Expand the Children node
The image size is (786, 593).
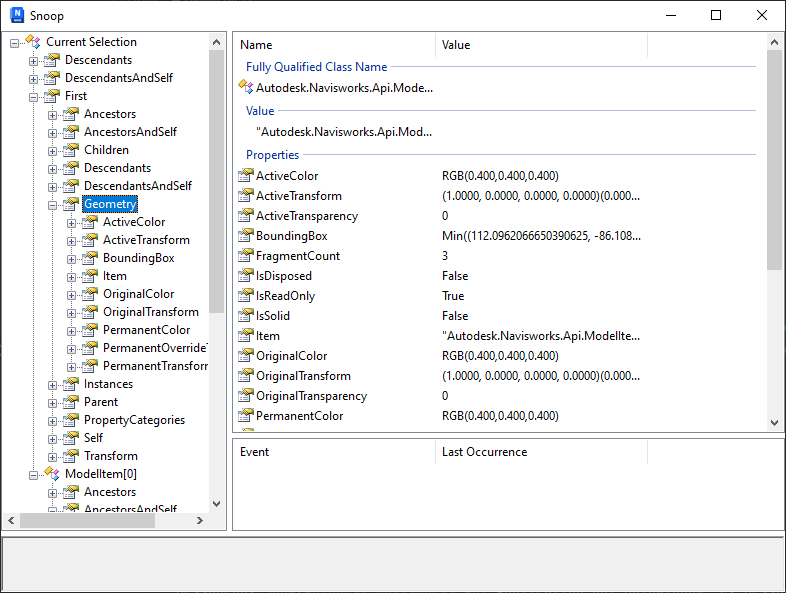pyautogui.click(x=52, y=151)
